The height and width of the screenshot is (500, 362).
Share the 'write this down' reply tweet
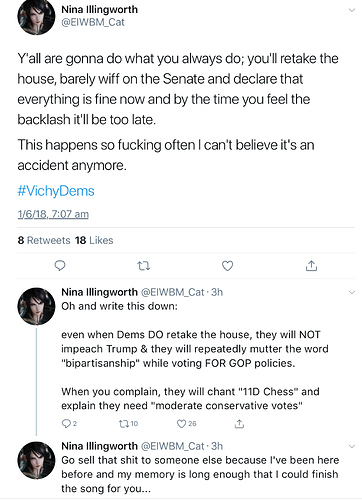[x=239, y=424]
